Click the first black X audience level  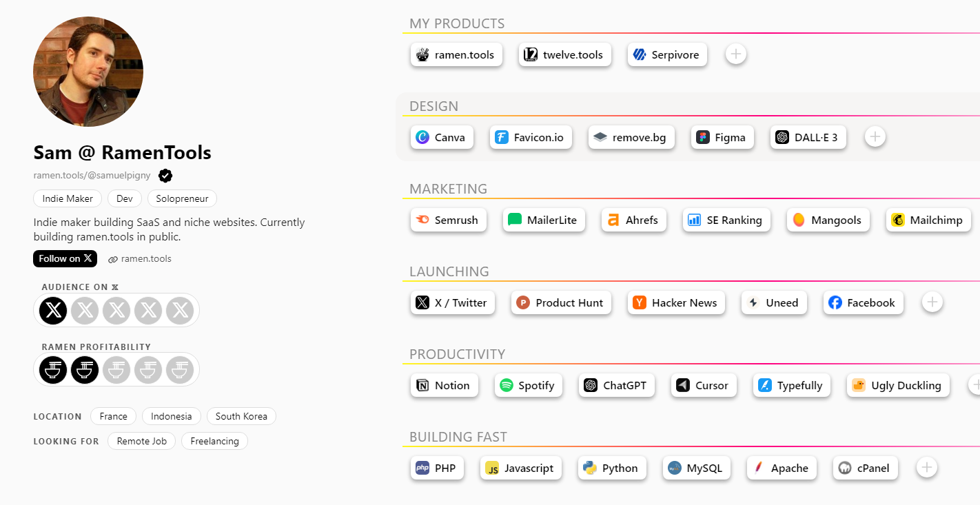tap(53, 310)
